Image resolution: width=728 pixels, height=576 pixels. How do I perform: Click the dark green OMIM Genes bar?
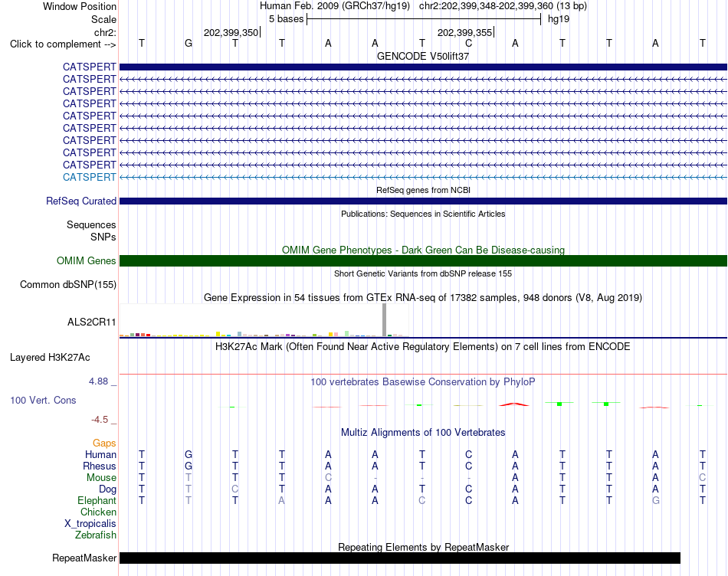(x=423, y=261)
